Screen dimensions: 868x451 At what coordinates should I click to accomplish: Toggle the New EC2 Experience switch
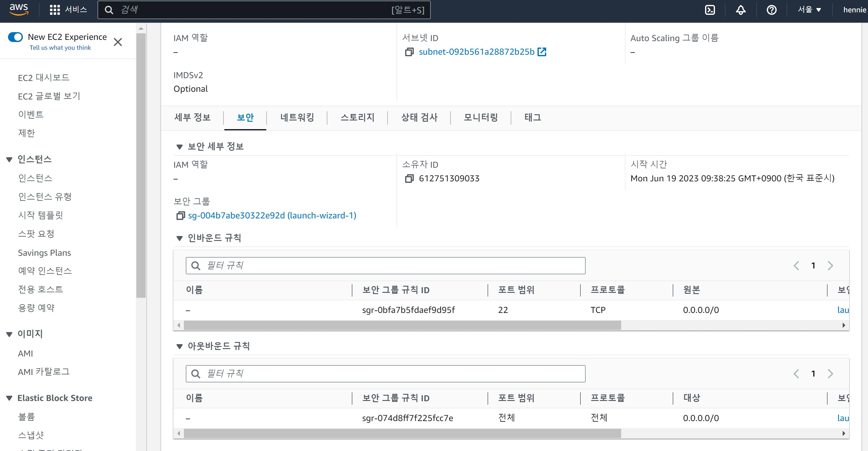tap(15, 37)
